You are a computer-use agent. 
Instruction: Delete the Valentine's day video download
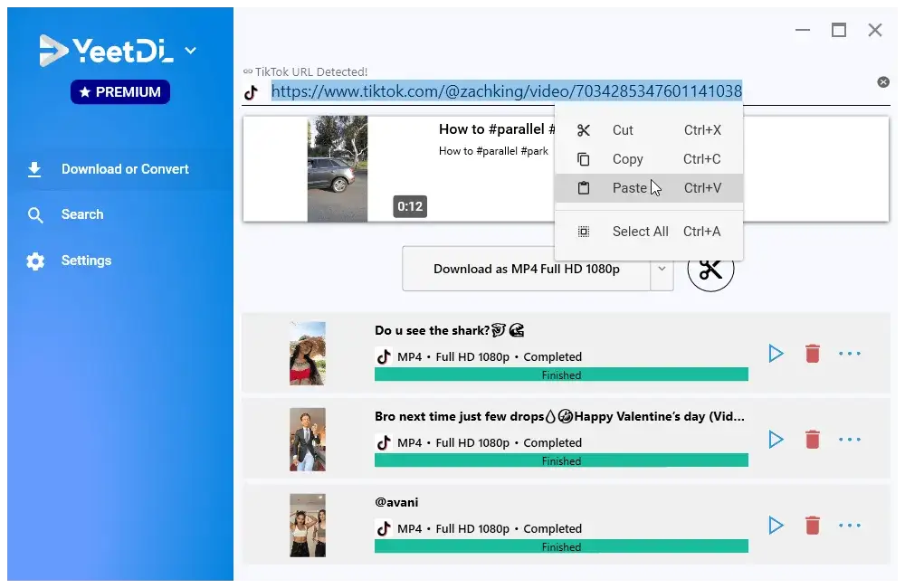(x=813, y=440)
